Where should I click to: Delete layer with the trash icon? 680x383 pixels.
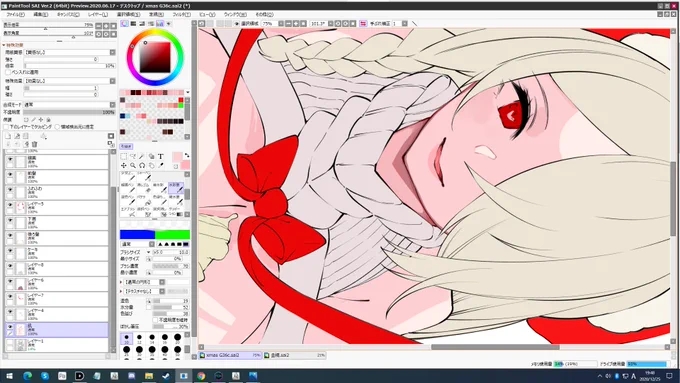[x=34, y=144]
